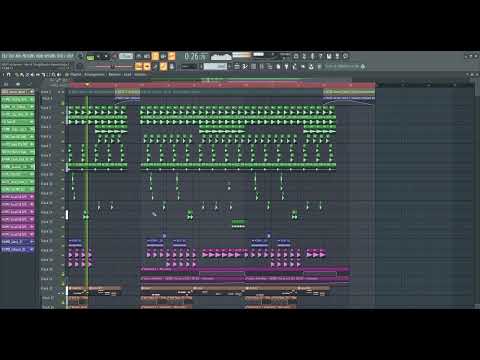Click the question mark help icon
The width and height of the screenshot is (480, 360).
coord(320,56)
